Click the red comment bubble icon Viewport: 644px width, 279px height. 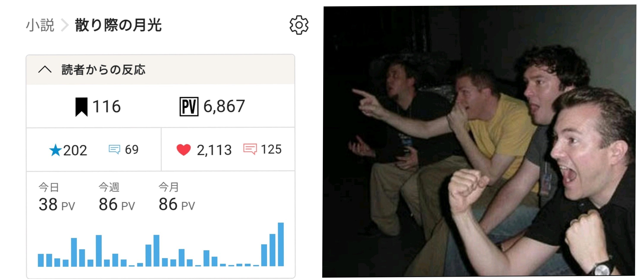click(x=250, y=149)
